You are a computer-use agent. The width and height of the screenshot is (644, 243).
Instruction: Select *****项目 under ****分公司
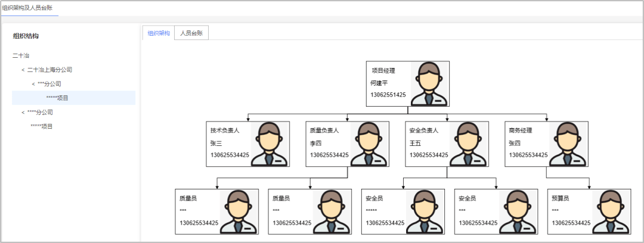tap(42, 126)
